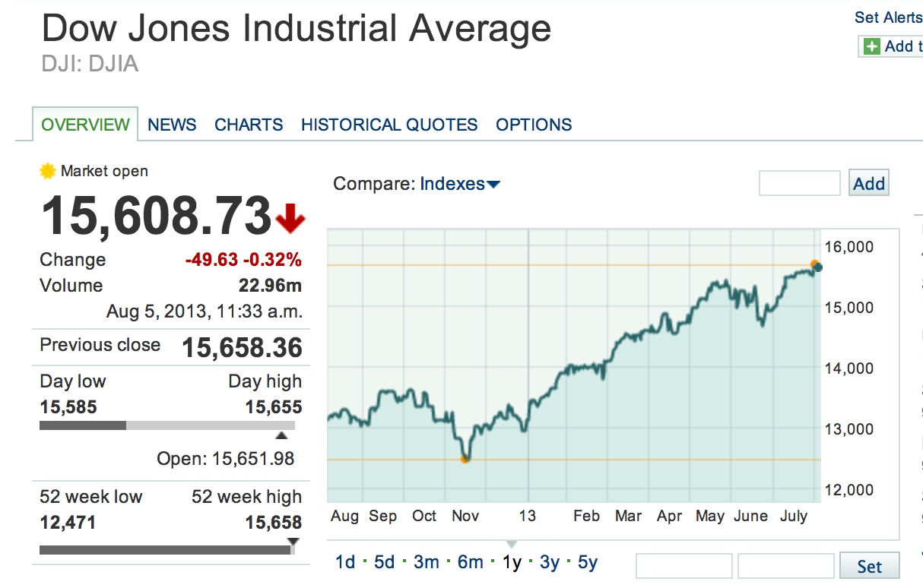Open the Set Alerts link
This screenshot has height=588, width=923.
888,17
